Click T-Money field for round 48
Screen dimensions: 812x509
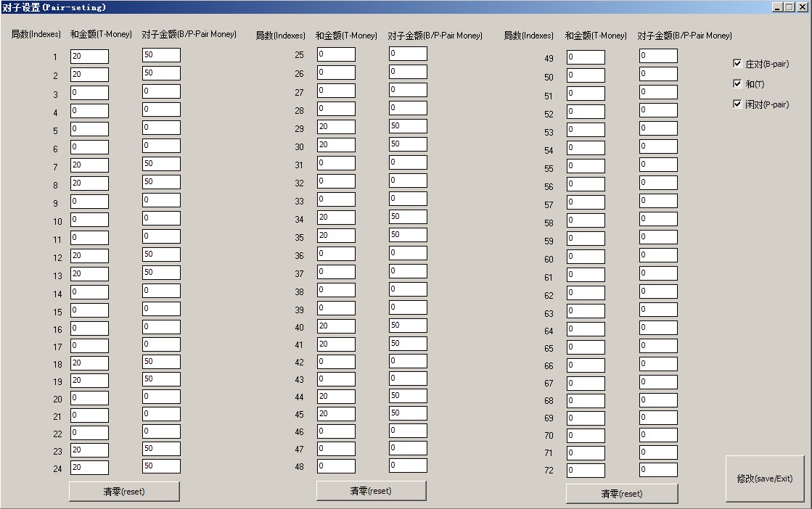tap(336, 466)
